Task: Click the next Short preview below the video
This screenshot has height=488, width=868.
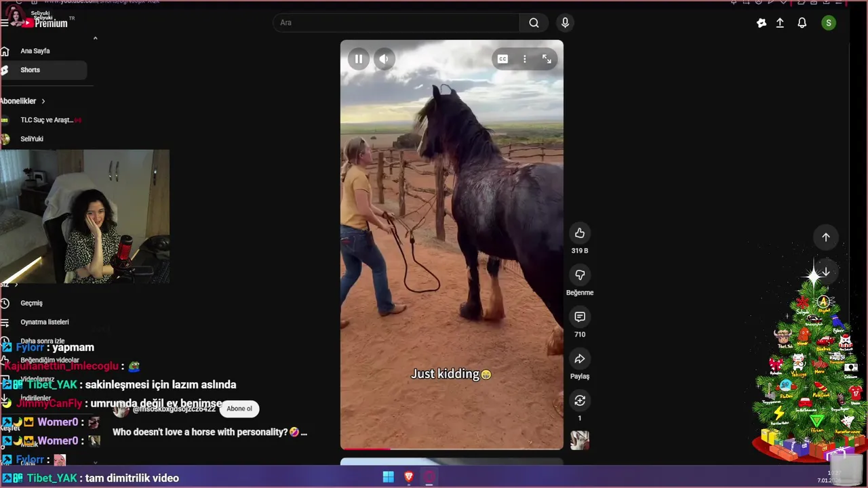Action: [452, 462]
